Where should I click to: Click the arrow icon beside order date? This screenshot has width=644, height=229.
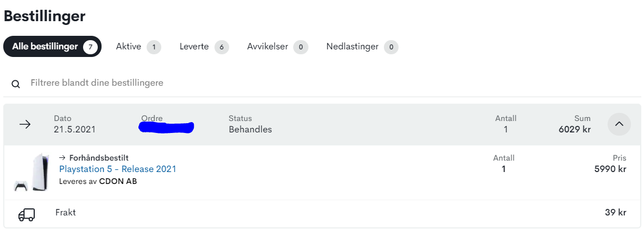pyautogui.click(x=25, y=124)
